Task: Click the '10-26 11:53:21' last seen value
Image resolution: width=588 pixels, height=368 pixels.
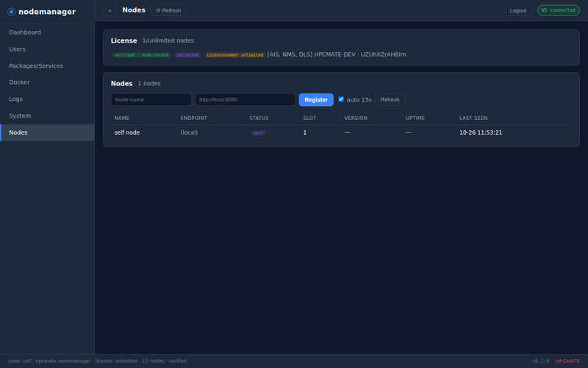Action: pyautogui.click(x=481, y=132)
